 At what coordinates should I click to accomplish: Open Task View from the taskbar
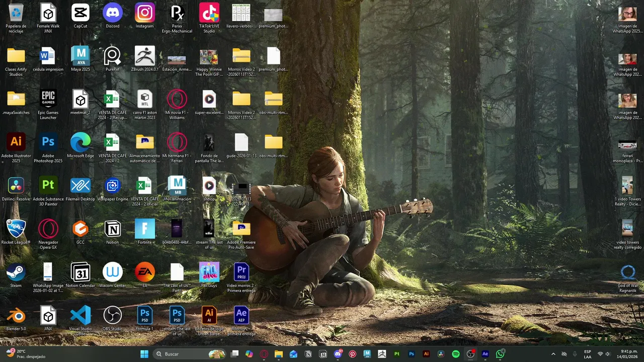235,354
